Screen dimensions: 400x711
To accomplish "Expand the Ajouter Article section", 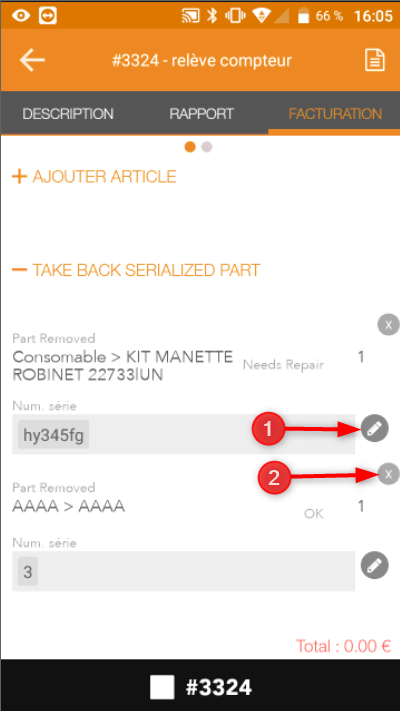I will [x=94, y=176].
